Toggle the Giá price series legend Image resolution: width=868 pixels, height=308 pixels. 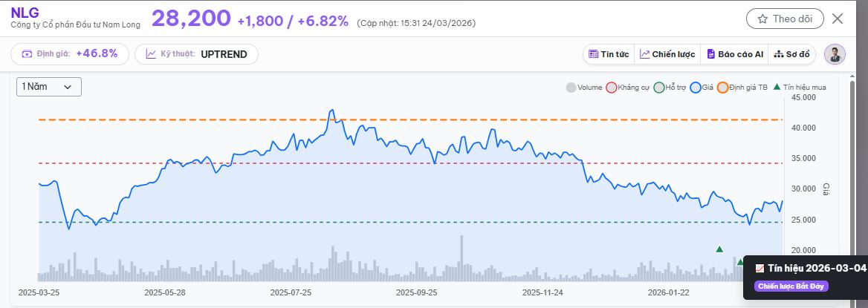[696, 88]
